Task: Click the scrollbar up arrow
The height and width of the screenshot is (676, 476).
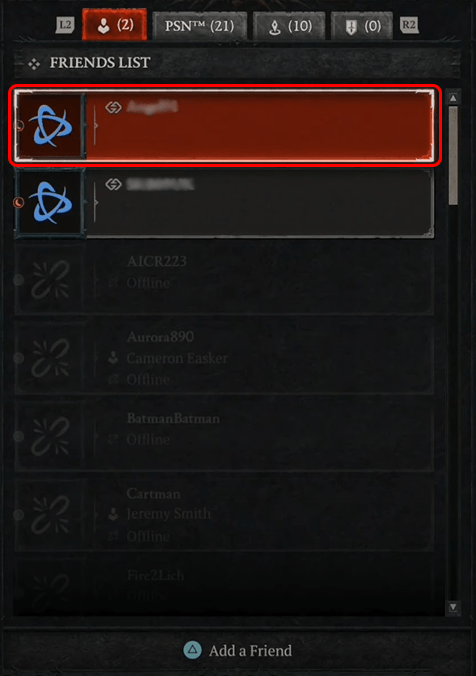Action: point(453,98)
